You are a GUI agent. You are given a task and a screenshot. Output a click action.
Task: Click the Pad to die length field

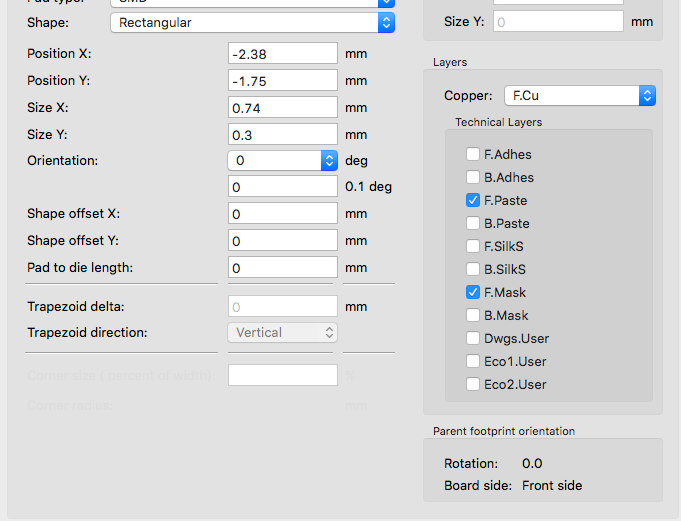[282, 268]
